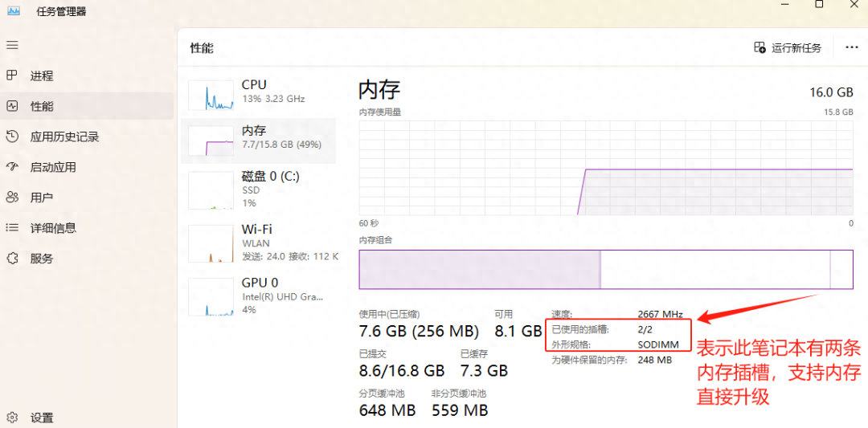Screen dimensions: 868x428
Task: Click the 内存使用量 usage graph
Action: click(606, 168)
